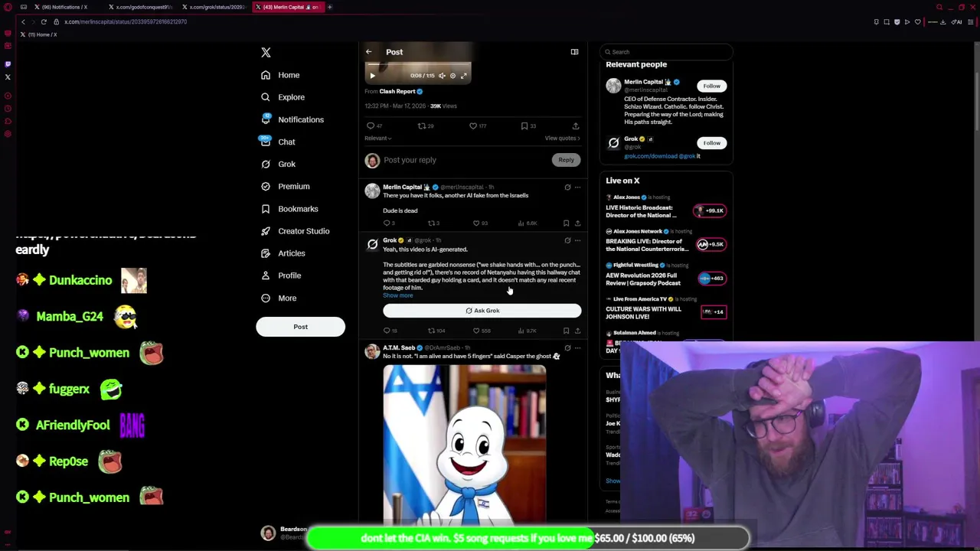Mute the embedded video's volume
The image size is (980, 551).
pos(442,76)
